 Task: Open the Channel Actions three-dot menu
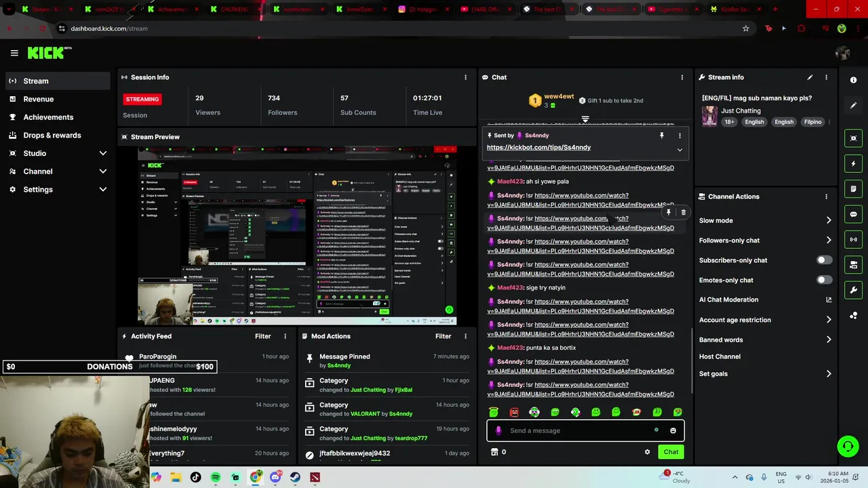pyautogui.click(x=826, y=197)
